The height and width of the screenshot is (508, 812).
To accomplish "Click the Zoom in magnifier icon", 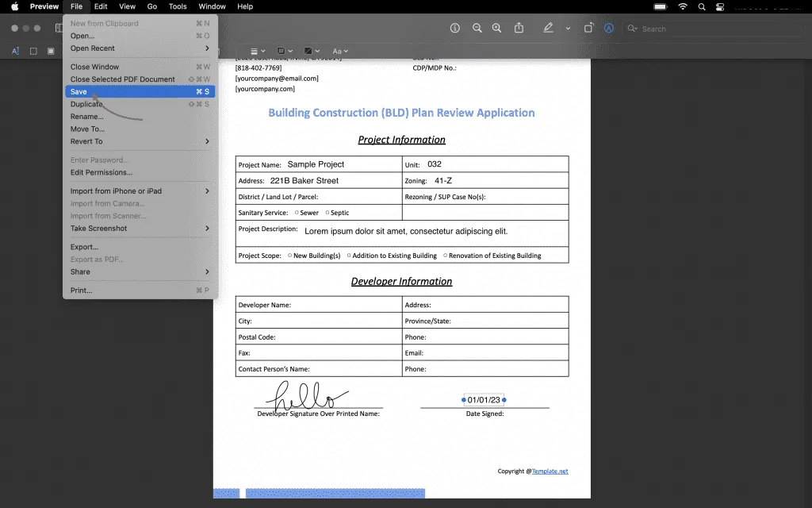I will [496, 28].
